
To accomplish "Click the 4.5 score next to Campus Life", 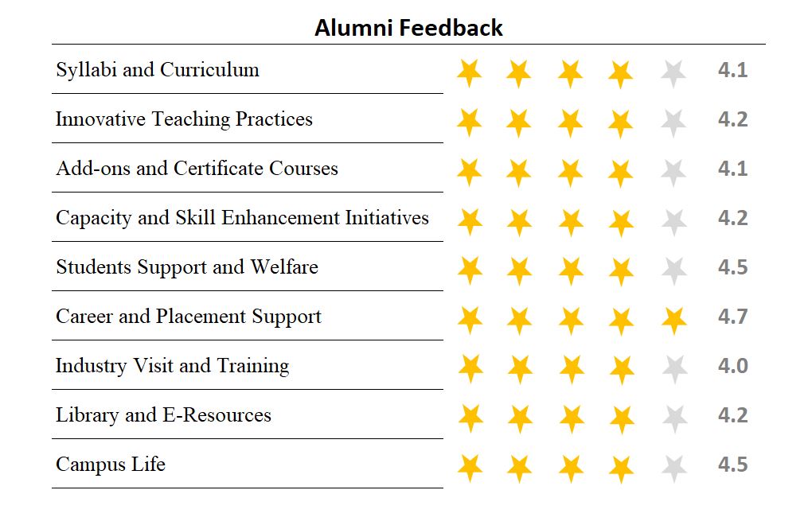I will 732,465.
